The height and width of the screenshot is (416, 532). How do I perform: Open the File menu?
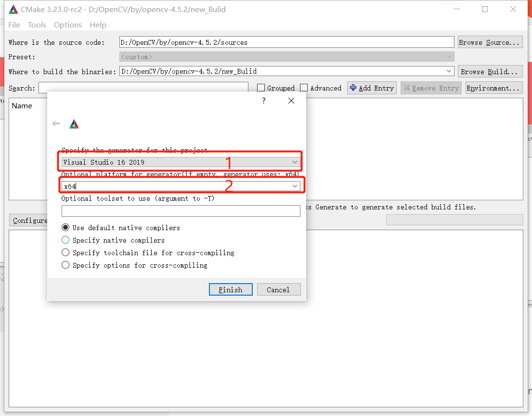(x=14, y=25)
